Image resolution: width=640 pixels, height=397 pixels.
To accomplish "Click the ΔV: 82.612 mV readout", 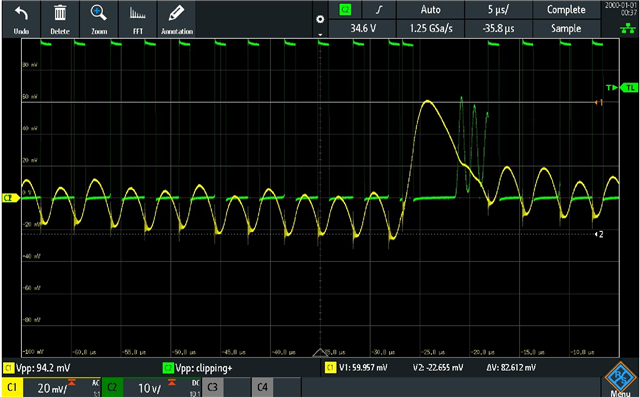I will pyautogui.click(x=511, y=368).
